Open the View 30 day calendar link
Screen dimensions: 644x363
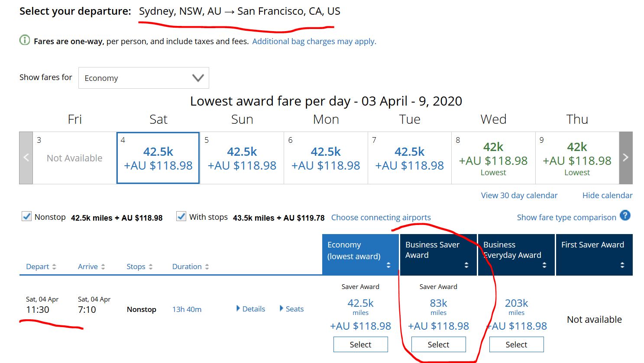(519, 195)
